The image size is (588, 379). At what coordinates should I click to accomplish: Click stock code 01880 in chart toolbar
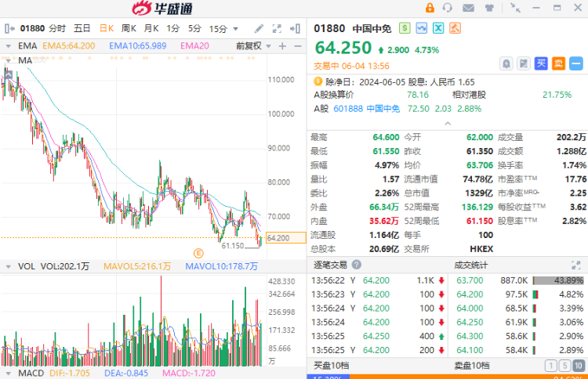[32, 28]
